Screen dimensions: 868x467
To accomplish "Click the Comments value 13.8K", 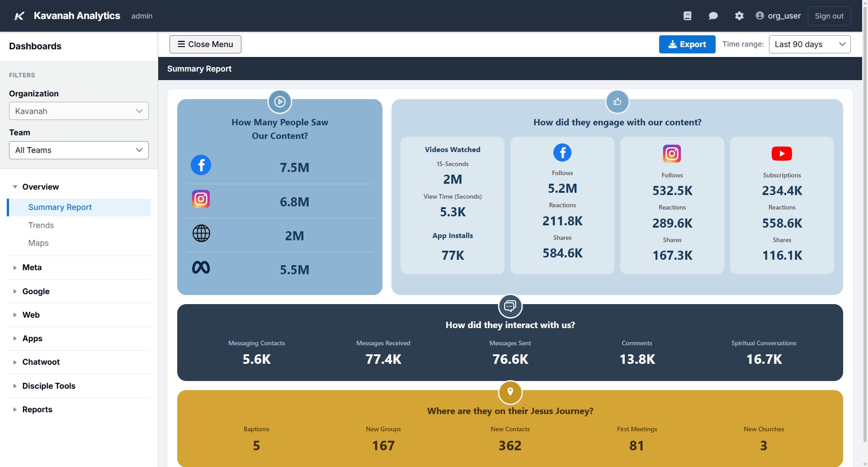I will tap(637, 359).
